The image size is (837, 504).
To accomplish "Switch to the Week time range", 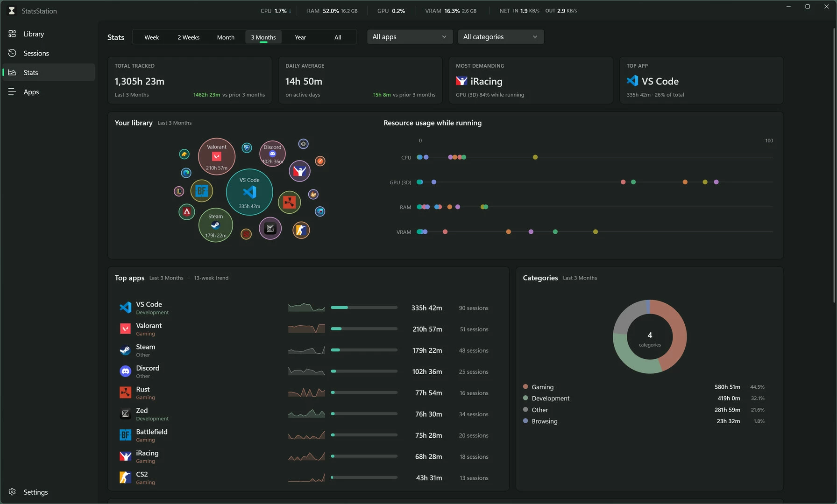I will 151,37.
